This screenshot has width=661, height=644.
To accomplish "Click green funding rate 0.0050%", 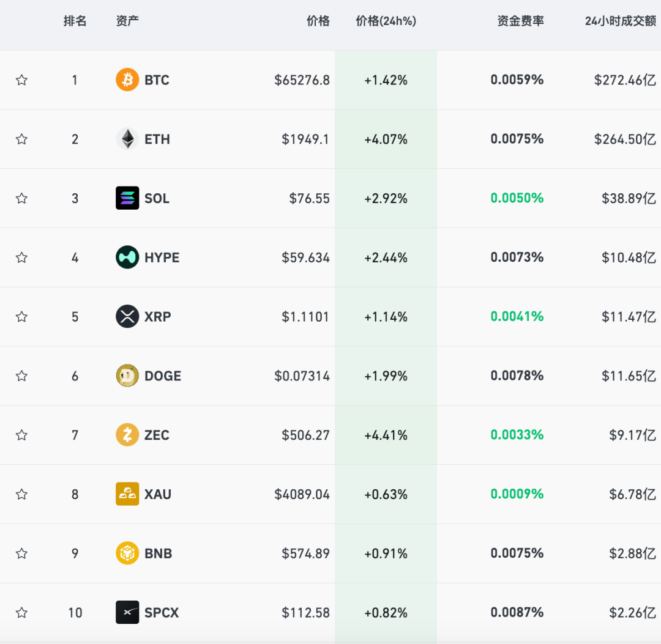I will point(517,198).
